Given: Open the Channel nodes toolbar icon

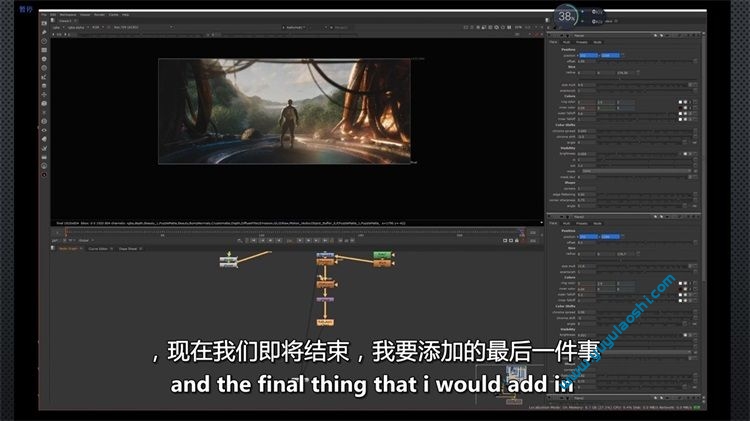Looking at the screenshot, I should click(44, 50).
